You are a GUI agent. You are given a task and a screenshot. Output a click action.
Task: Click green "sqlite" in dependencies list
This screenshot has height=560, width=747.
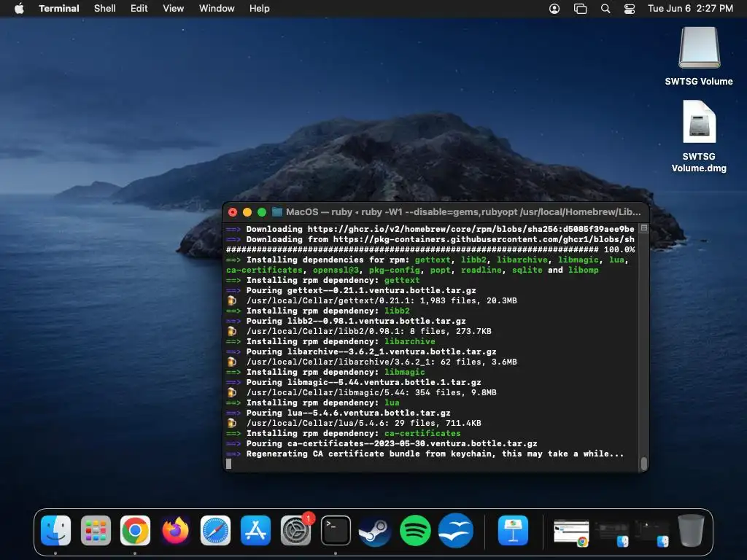[527, 270]
